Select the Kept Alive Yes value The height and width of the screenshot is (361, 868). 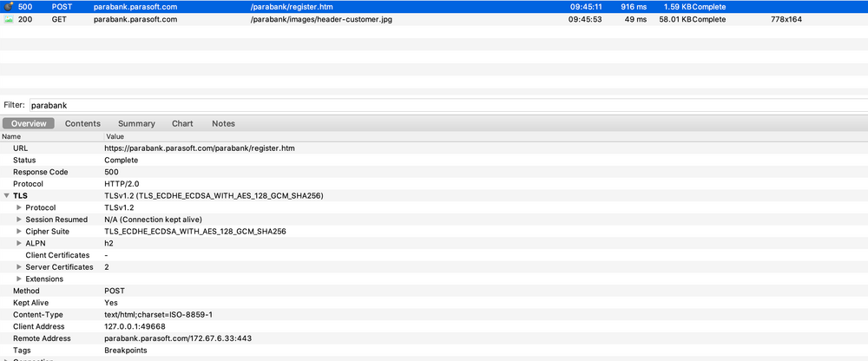[x=111, y=303]
